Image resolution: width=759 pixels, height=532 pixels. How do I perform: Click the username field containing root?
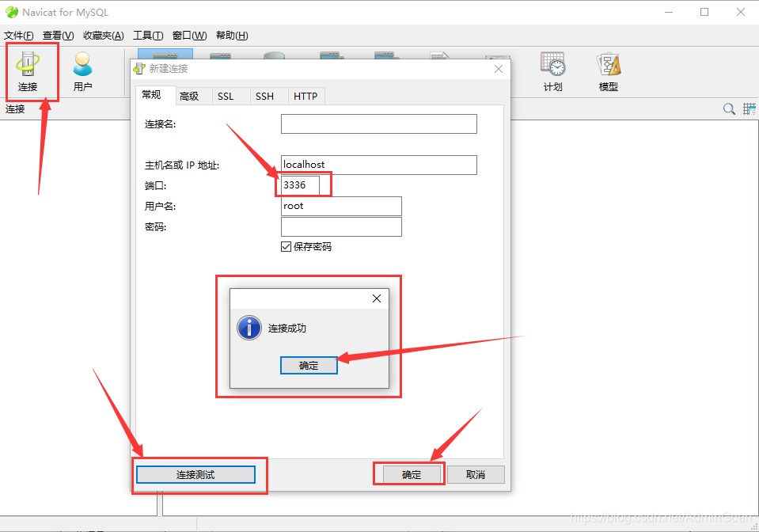point(341,206)
